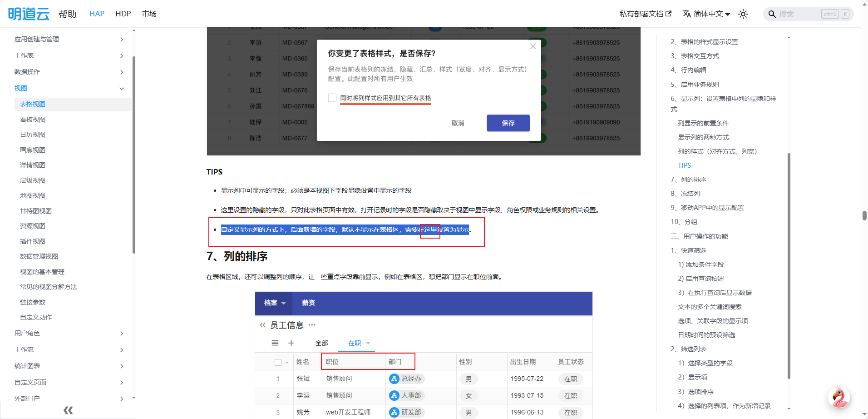Close the save dialog with X icon
Screen dimensions: 868x419
533,46
